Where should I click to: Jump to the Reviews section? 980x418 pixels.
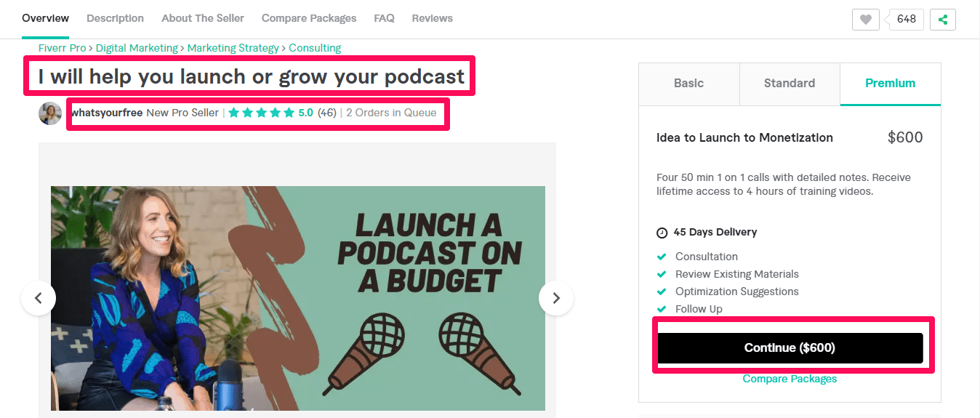pyautogui.click(x=432, y=18)
